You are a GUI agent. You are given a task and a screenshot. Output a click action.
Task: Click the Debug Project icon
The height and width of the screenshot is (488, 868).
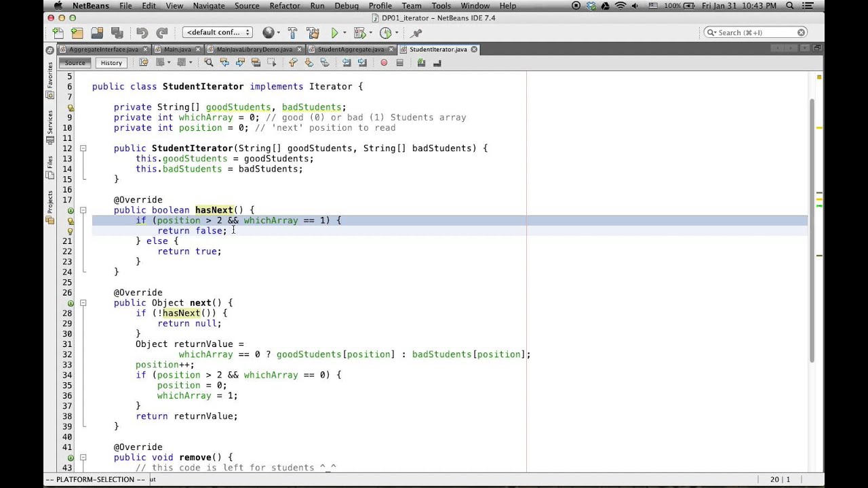[x=359, y=33]
